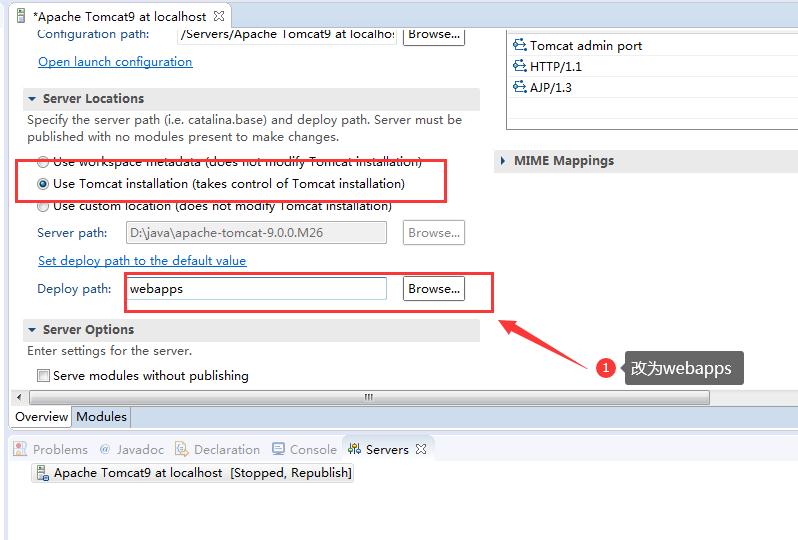Click the Apache Tomcat9 server icon in Servers view

click(x=43, y=473)
